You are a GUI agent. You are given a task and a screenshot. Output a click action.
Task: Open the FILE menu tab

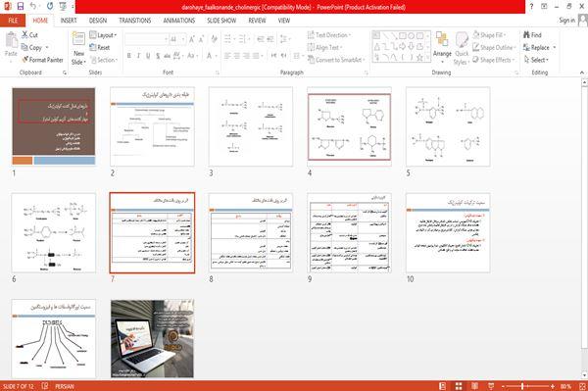pos(13,21)
